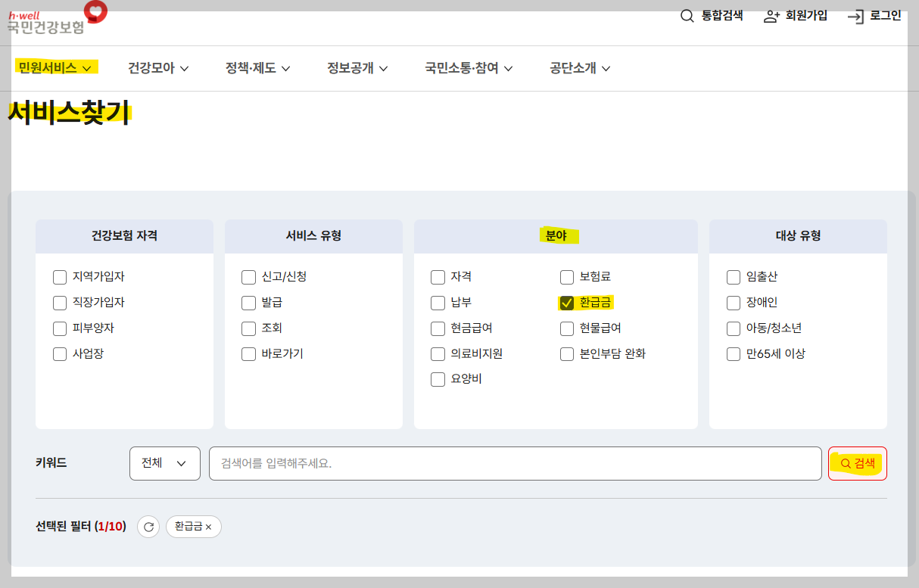Click the 서비스 유형 panel header
Viewport: 919px width, 588px height.
point(313,236)
